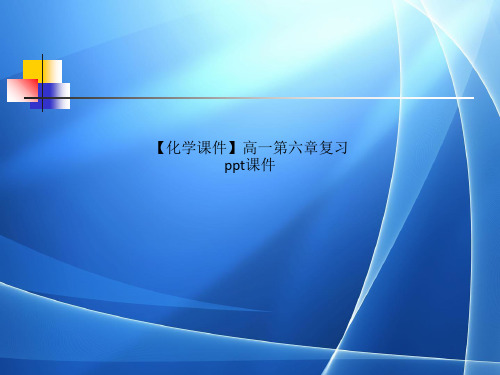Click the word ppt in the subtitle
The image size is (500, 375).
(x=235, y=166)
